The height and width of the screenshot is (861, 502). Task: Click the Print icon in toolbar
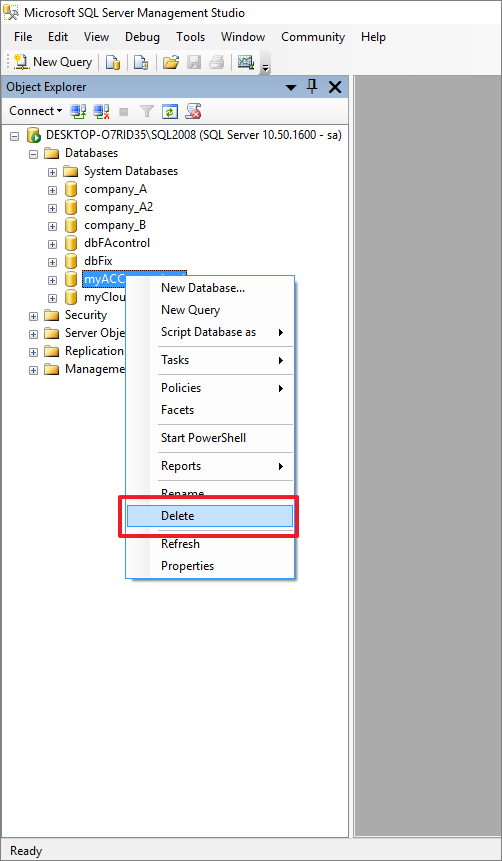tap(216, 62)
